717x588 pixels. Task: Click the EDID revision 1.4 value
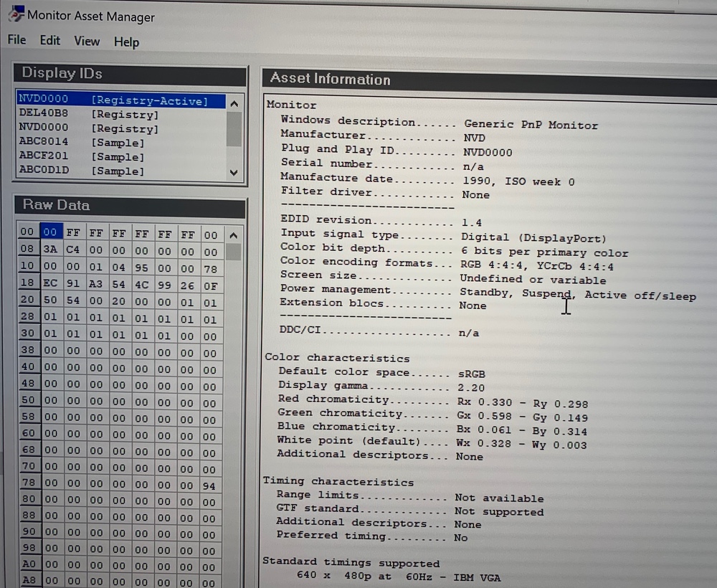[472, 223]
